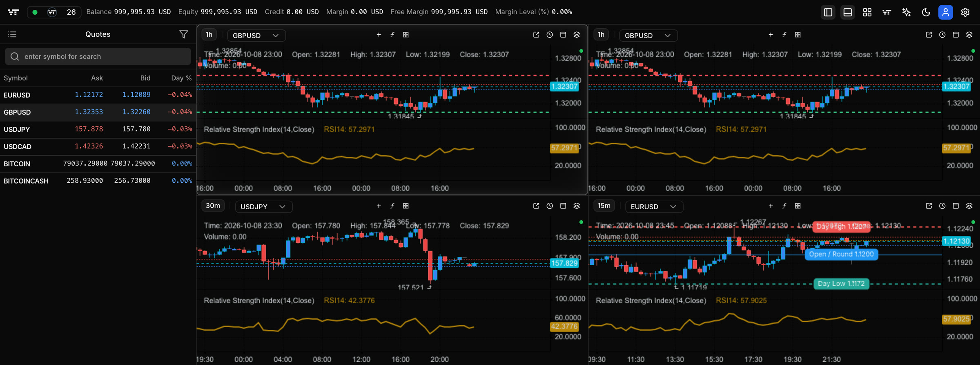Open the 15m timeframe selector
The image size is (980, 365).
[x=604, y=206]
